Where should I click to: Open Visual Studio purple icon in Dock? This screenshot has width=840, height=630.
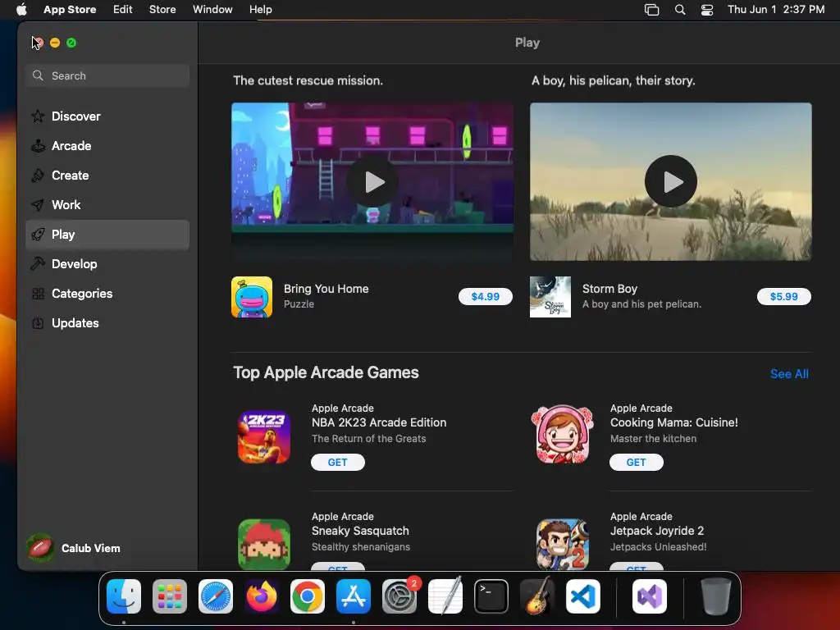point(650,596)
